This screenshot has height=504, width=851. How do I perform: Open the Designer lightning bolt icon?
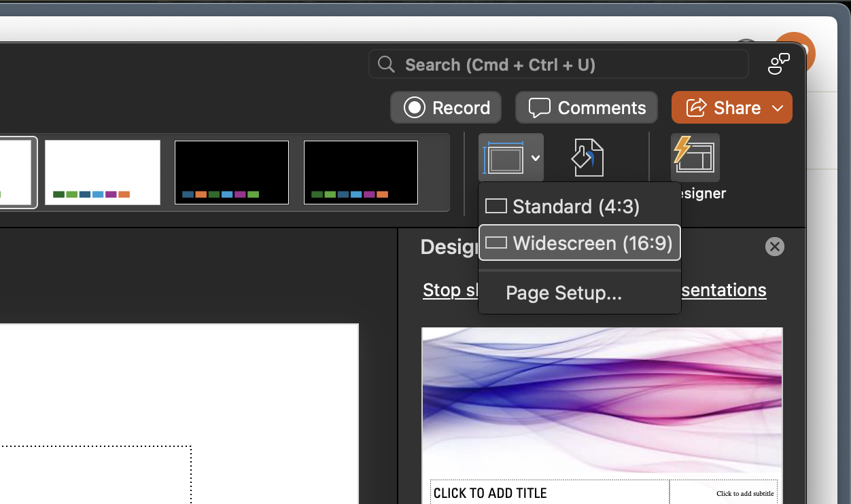(695, 158)
